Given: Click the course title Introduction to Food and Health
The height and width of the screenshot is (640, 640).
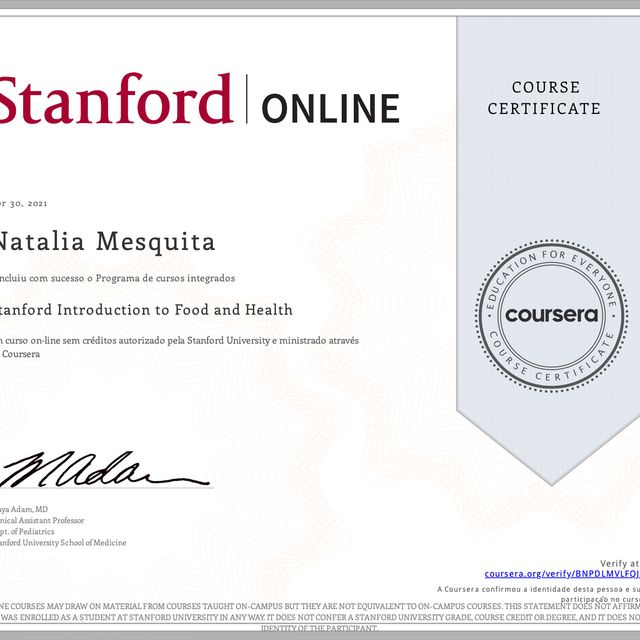Looking at the screenshot, I should [146, 310].
